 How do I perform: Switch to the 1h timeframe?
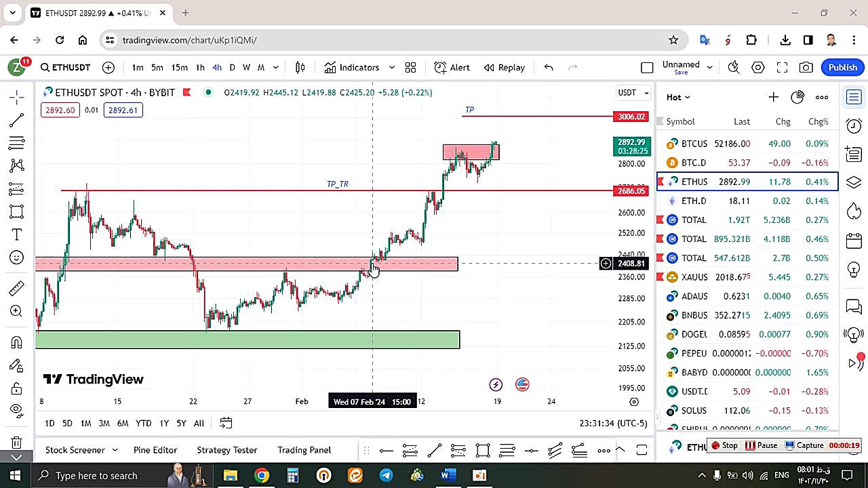(200, 67)
